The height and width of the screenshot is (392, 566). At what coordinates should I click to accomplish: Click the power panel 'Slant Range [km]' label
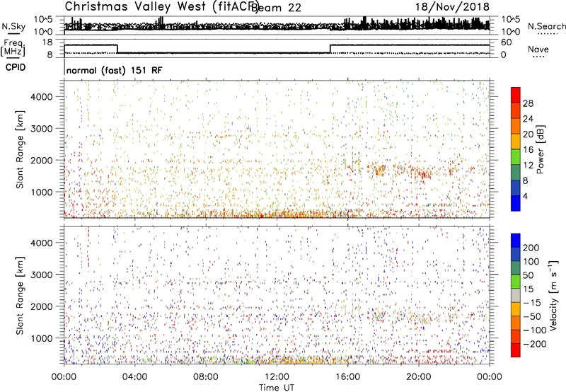coord(20,149)
